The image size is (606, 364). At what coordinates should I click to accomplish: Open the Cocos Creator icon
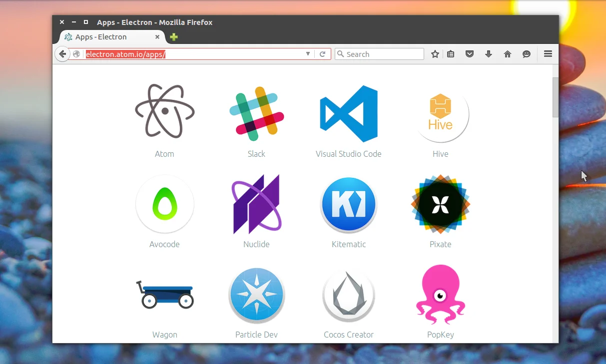[x=349, y=296]
